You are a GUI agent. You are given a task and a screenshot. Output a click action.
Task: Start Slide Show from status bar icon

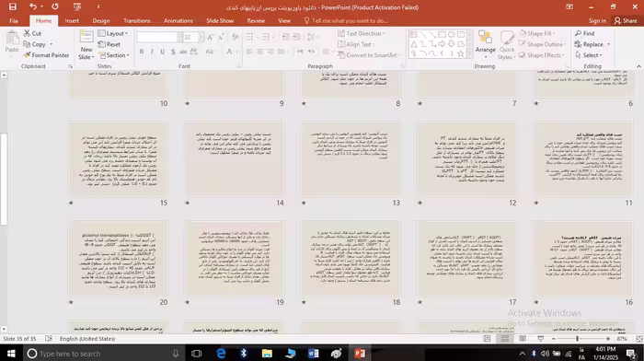point(541,339)
